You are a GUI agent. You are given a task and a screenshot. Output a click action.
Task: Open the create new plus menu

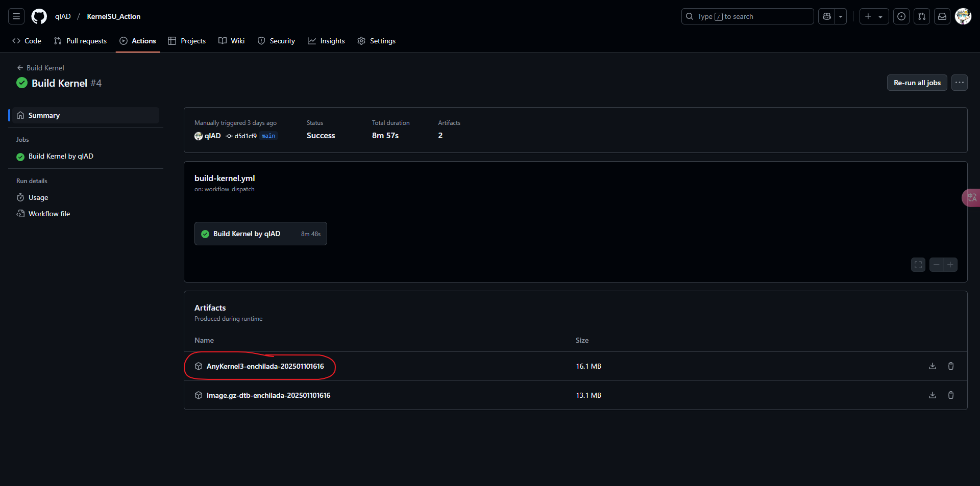[x=874, y=16]
